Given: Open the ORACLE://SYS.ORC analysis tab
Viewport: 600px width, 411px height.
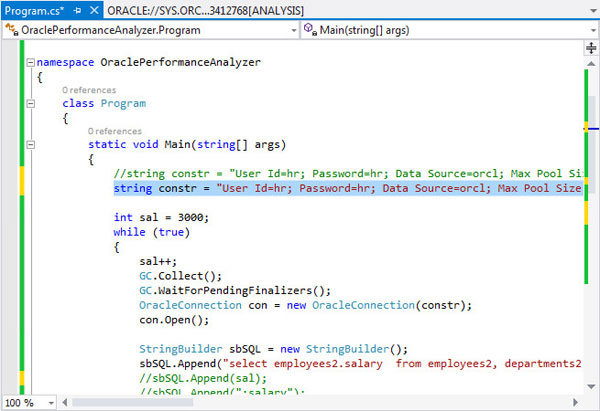Looking at the screenshot, I should (205, 11).
